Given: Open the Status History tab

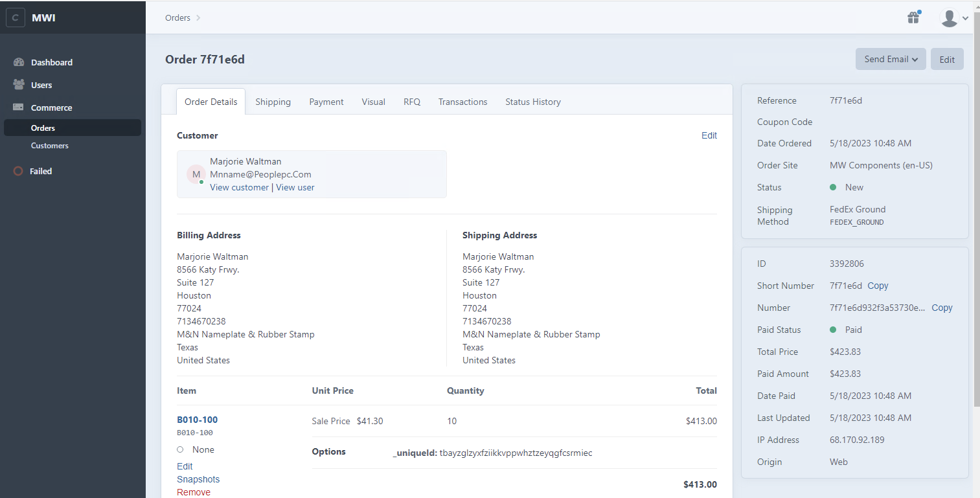Looking at the screenshot, I should [x=533, y=102].
